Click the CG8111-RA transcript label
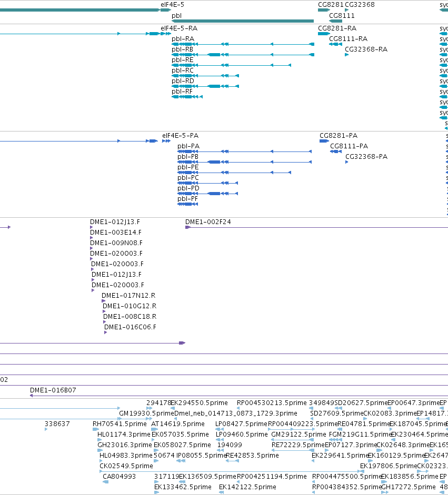This screenshot has width=448, height=495. [x=348, y=38]
